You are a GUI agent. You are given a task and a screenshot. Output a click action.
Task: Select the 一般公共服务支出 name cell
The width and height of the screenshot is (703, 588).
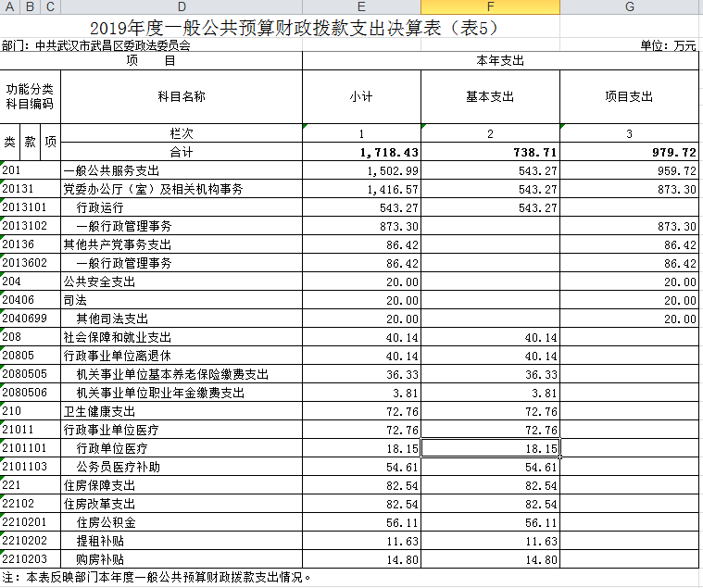coord(181,170)
